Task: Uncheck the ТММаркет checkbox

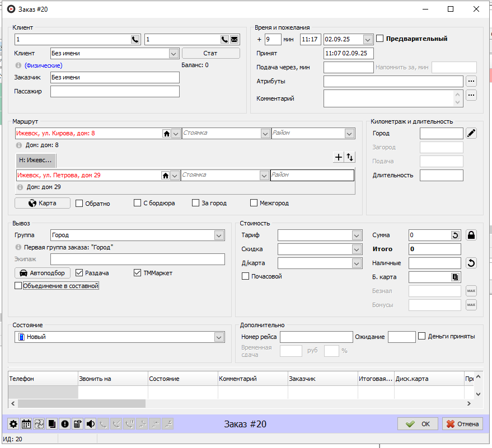Action: pos(138,273)
